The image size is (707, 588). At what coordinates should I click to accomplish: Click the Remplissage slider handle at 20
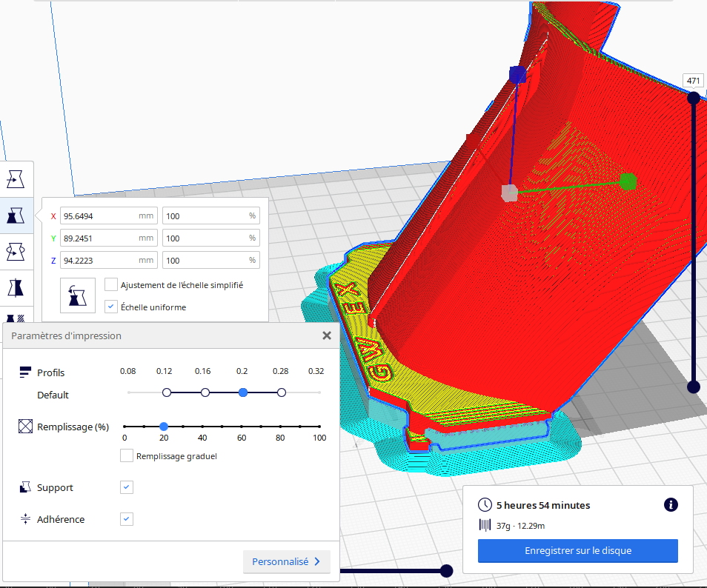point(164,427)
